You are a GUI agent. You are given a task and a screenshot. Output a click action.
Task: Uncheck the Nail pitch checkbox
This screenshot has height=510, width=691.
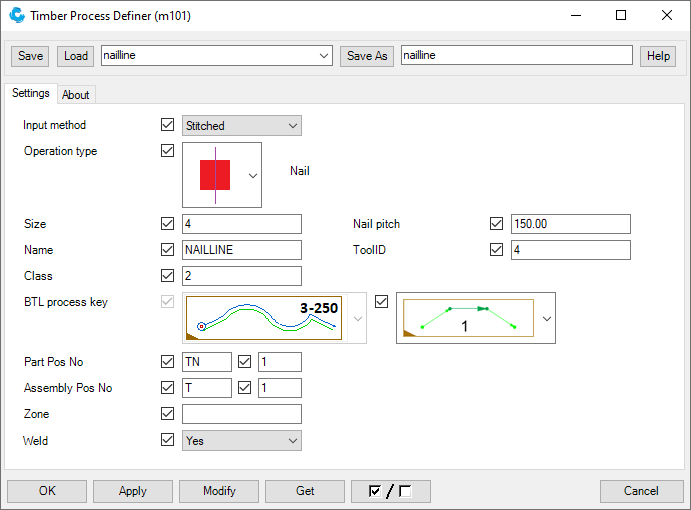pos(497,224)
